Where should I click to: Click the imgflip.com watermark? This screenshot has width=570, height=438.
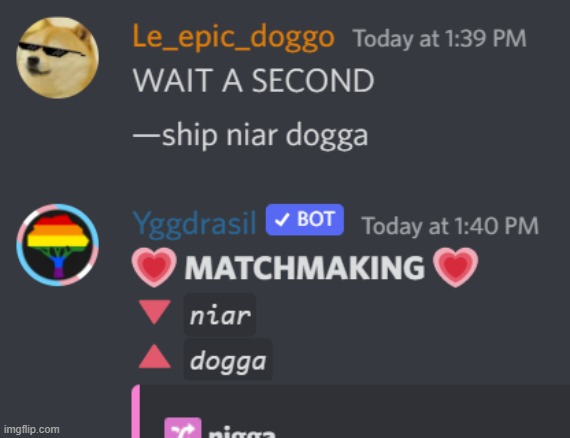point(32,429)
